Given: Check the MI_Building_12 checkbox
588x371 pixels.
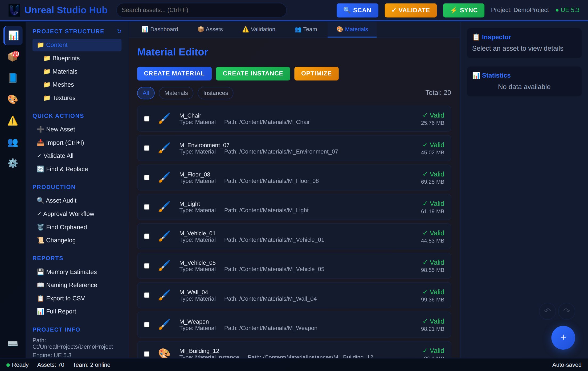Looking at the screenshot, I should click(x=147, y=354).
